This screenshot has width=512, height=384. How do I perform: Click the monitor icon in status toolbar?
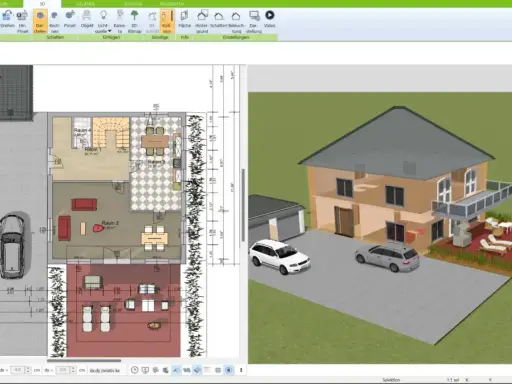pyautogui.click(x=145, y=370)
